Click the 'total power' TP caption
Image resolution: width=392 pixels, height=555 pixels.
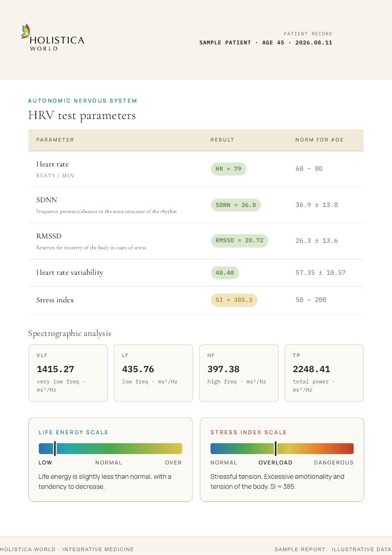tap(314, 386)
